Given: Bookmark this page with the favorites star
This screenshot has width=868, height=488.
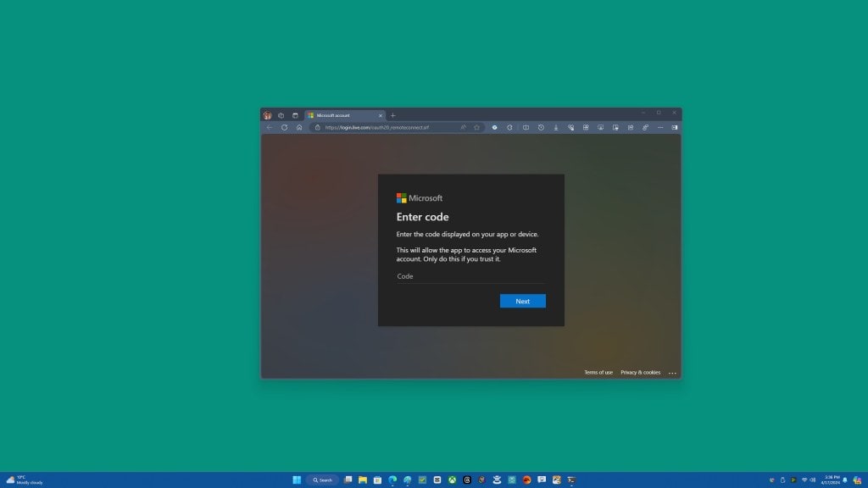Looking at the screenshot, I should click(479, 128).
